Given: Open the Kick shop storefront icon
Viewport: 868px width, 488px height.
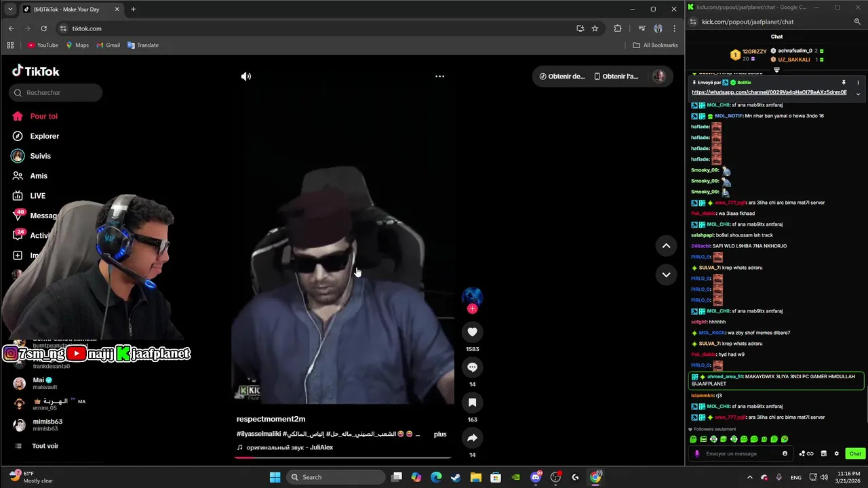Looking at the screenshot, I should tap(823, 453).
